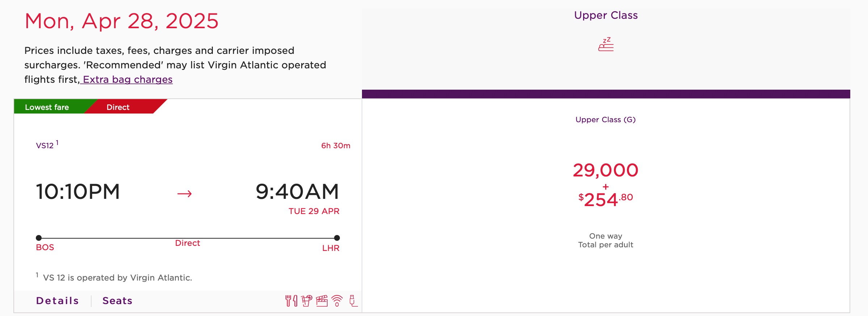
Task: Click the USB power amenity icon
Action: pyautogui.click(x=351, y=300)
